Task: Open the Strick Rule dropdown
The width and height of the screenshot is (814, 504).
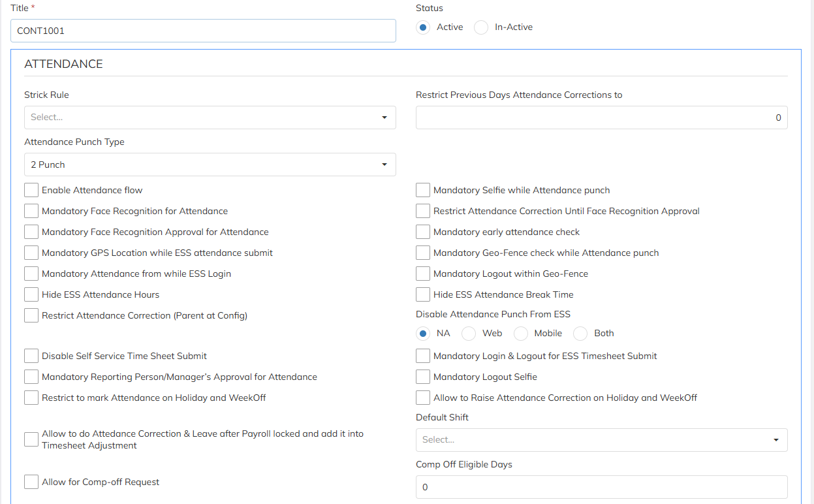Action: tap(210, 118)
